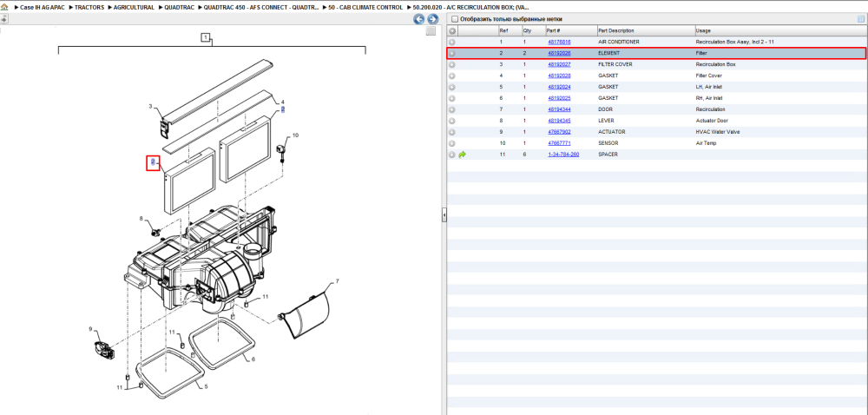The image size is (868, 415).
Task: Select callout 7 by the door drawing
Action: point(337,281)
